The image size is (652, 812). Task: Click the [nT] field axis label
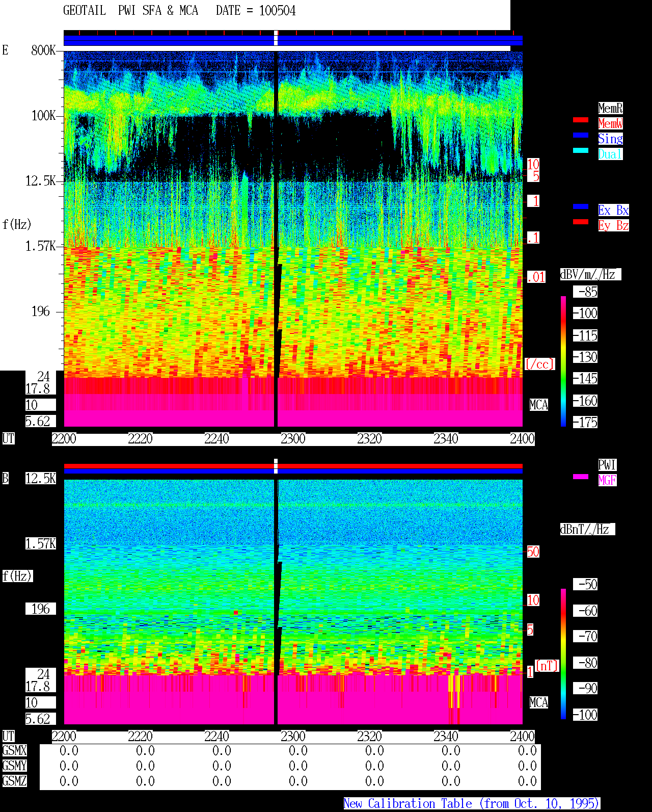pos(547,666)
